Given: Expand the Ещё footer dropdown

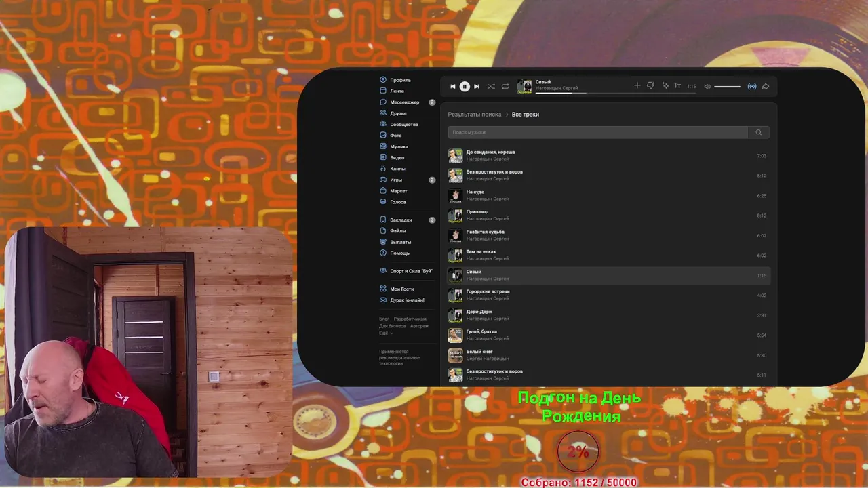Looking at the screenshot, I should 385,333.
